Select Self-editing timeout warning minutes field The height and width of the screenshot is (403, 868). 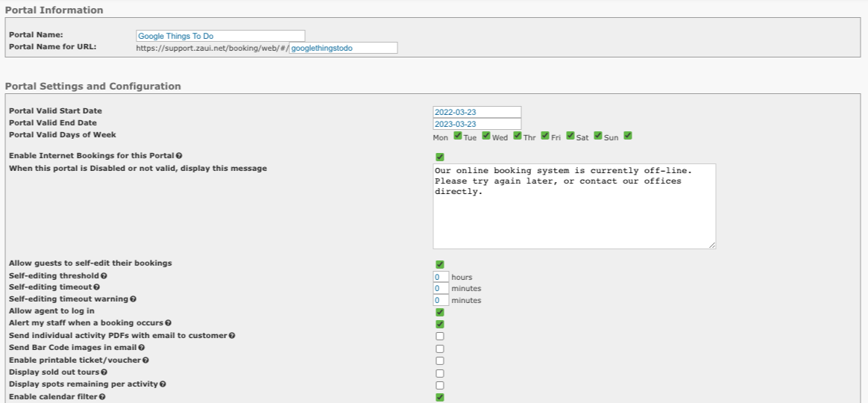point(441,301)
